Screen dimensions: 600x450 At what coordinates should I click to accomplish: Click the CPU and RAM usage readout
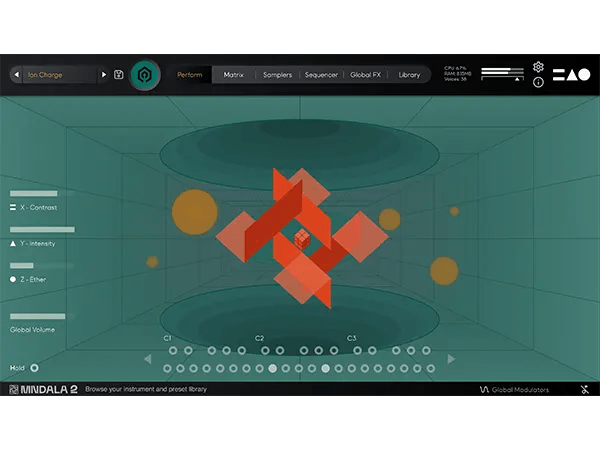point(457,73)
